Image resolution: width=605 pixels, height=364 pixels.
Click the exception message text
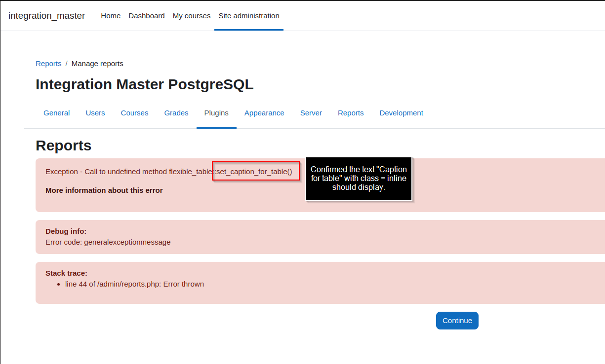(169, 172)
